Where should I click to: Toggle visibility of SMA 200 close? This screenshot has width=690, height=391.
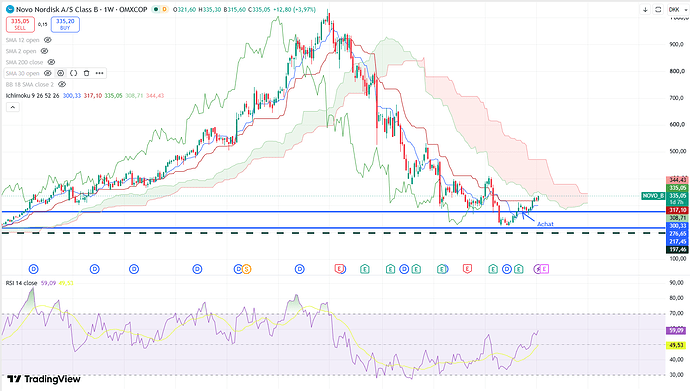point(51,62)
